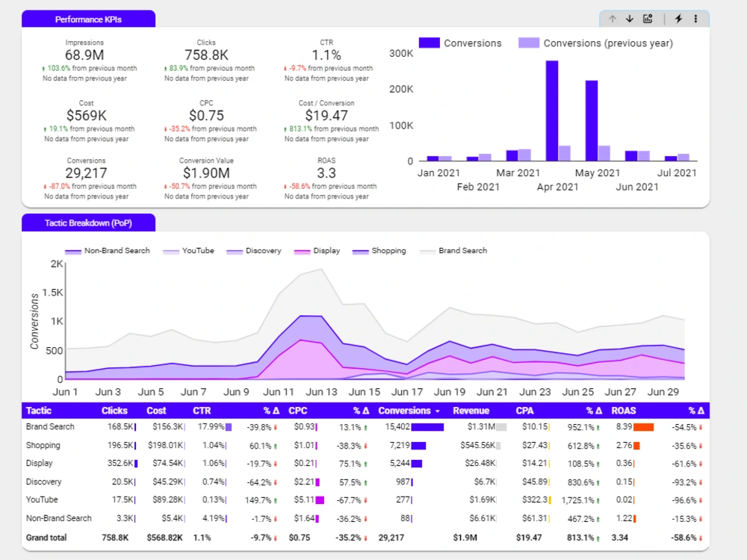747x560 pixels.
Task: Click the down arrow navigation icon
Action: 631,18
